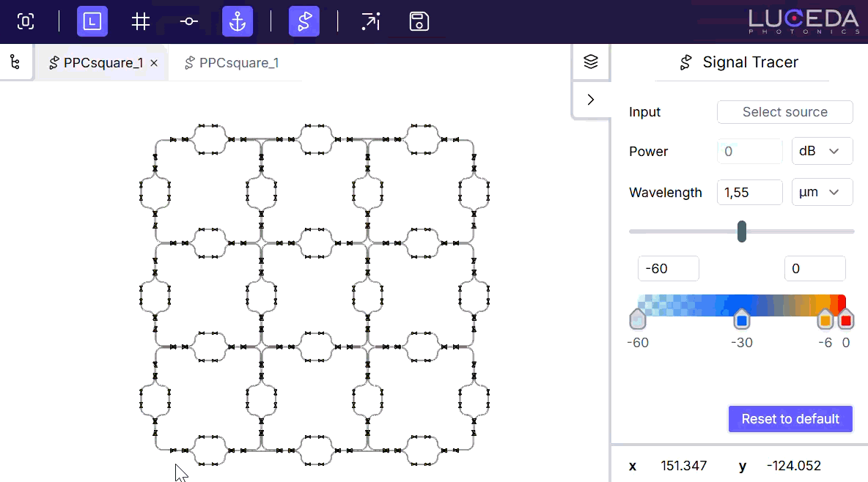The width and height of the screenshot is (868, 482).
Task: Select the port markers tool
Action: point(188,21)
